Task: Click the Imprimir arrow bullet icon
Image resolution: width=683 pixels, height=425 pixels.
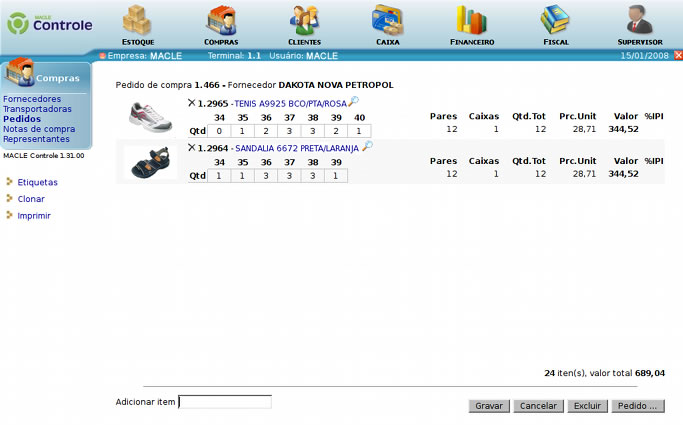Action: 9,215
